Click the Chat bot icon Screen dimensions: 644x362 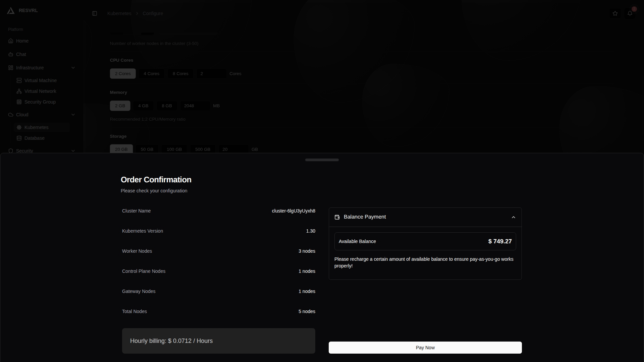pos(11,54)
